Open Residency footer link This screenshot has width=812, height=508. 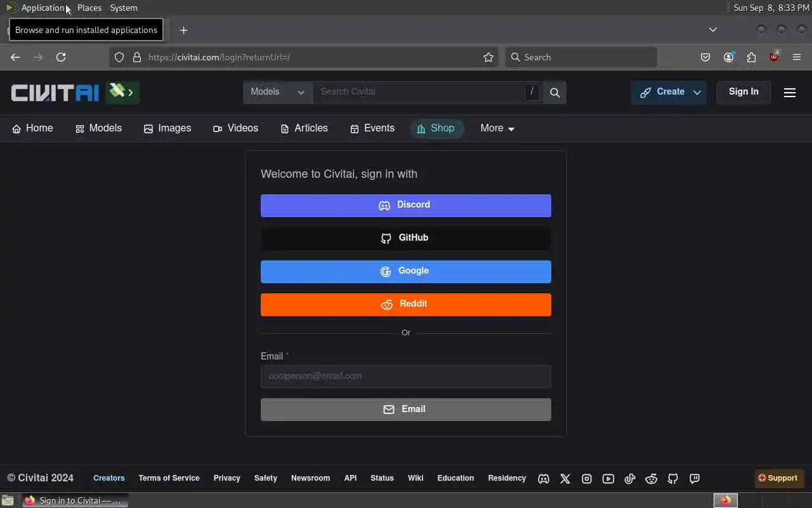pos(507,478)
